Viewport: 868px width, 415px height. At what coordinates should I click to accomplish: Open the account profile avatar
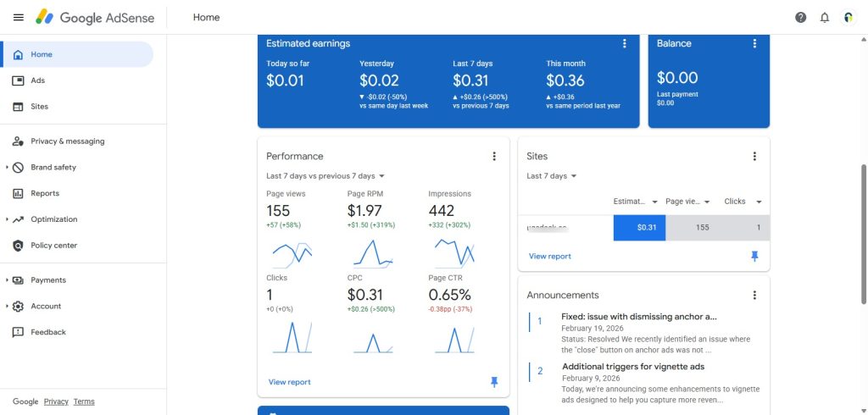tap(849, 17)
